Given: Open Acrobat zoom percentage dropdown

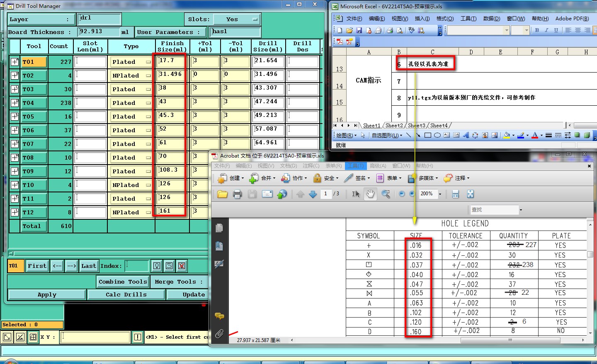Looking at the screenshot, I should click(440, 194).
